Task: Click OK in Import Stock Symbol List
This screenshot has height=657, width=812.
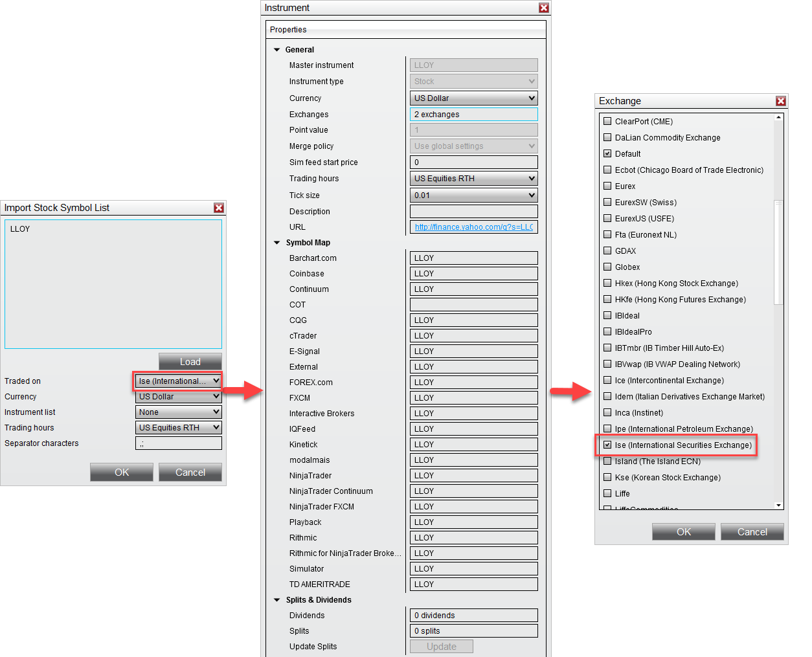Action: click(122, 473)
